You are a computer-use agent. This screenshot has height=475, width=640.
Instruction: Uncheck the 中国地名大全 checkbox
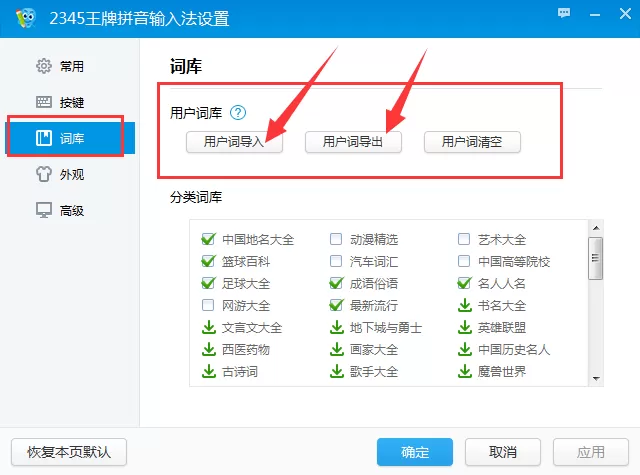pyautogui.click(x=208, y=239)
